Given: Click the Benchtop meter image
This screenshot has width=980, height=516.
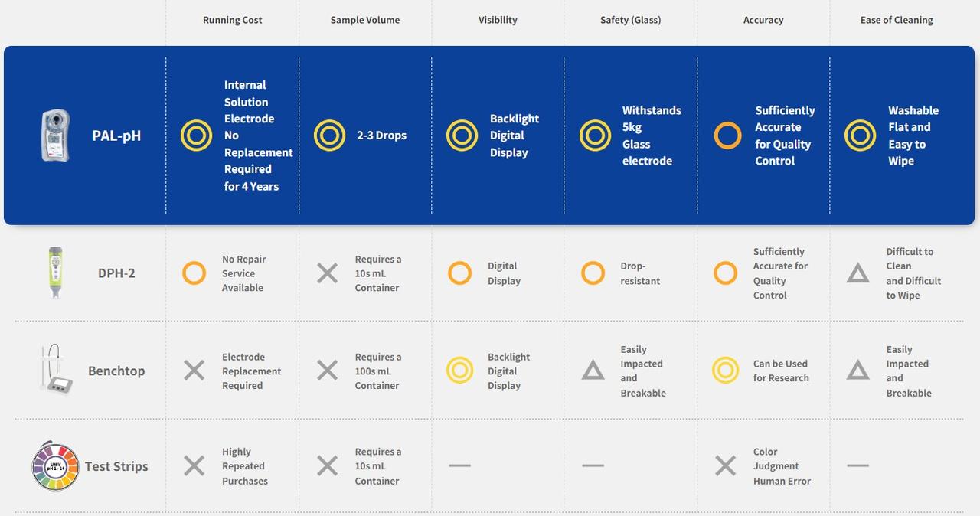Looking at the screenshot, I should tap(55, 370).
